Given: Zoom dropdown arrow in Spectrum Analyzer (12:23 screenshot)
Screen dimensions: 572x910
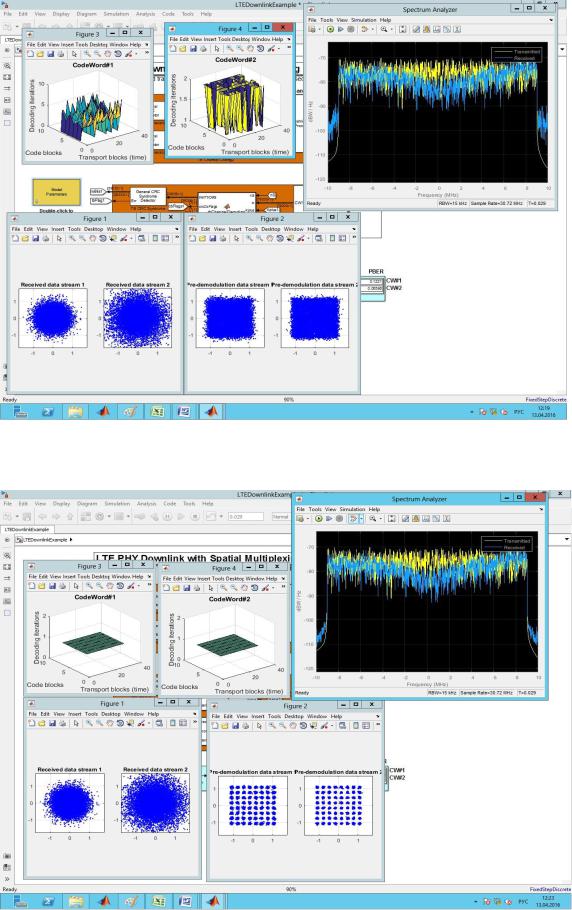Looking at the screenshot, I should [379, 519].
